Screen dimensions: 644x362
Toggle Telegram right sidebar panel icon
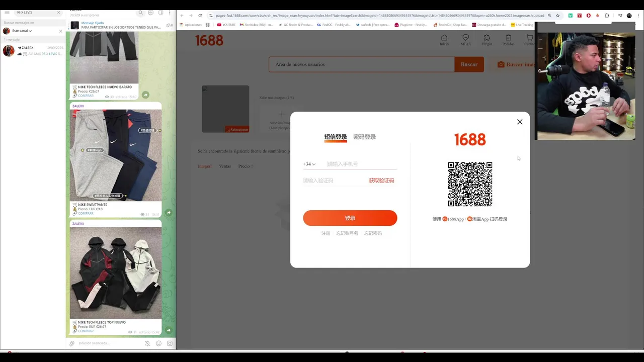pyautogui.click(x=161, y=13)
